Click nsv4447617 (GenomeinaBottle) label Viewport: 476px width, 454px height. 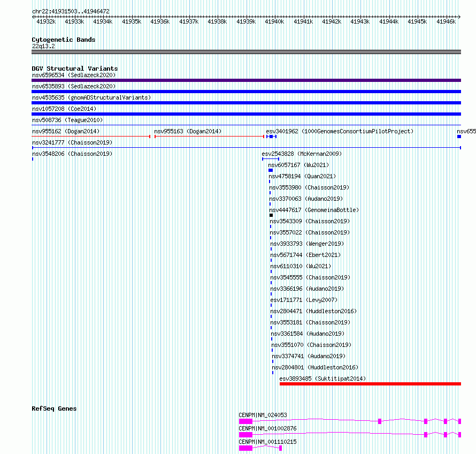pyautogui.click(x=314, y=210)
